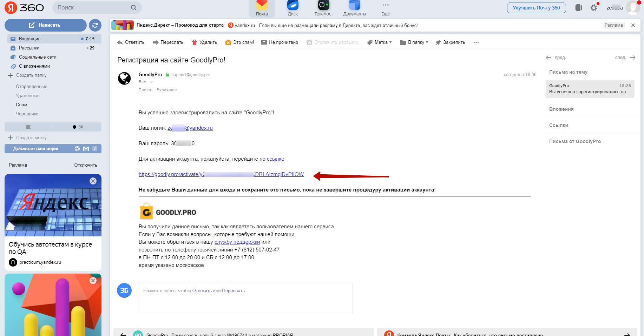Screen dimensions: 644x336
Task: Mark the message as Не прочитано
Action: 280,42
